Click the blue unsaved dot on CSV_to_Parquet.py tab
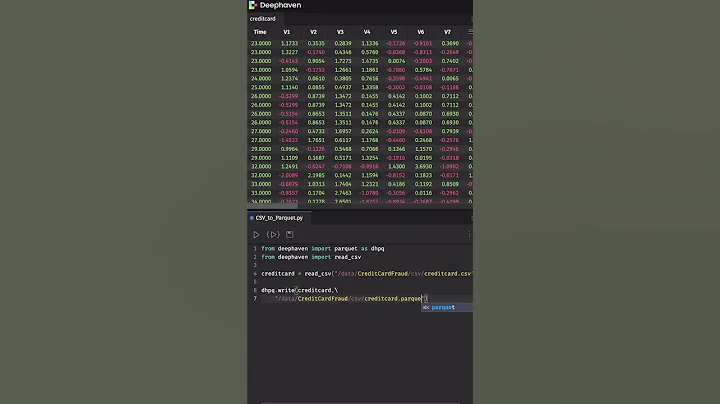 click(x=252, y=218)
